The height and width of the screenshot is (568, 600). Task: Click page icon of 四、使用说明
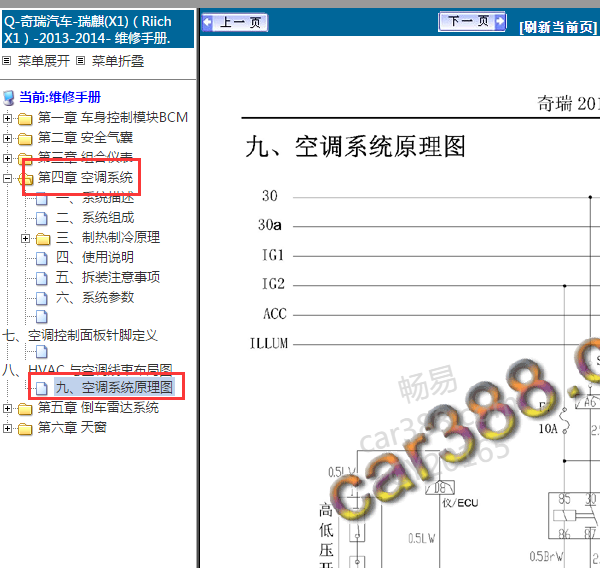click(x=42, y=258)
